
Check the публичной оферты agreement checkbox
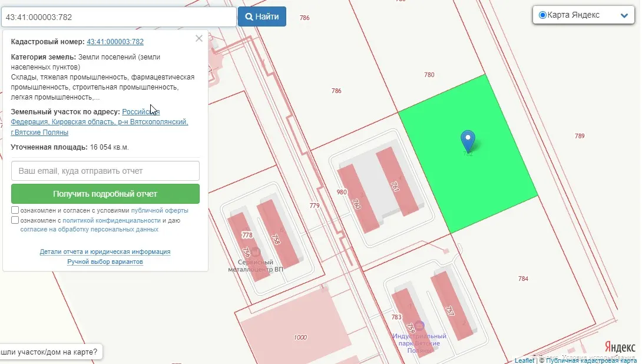15,210
